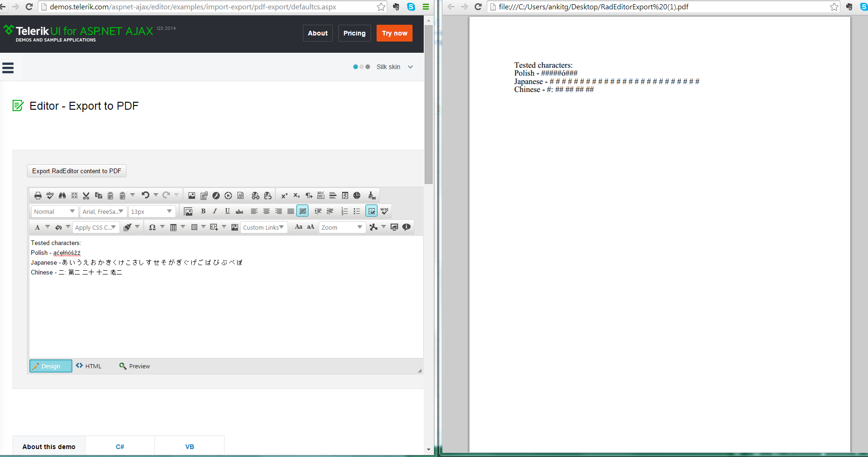This screenshot has width=868, height=457.
Task: Click the Copy icon in editor toolbar
Action: pos(98,196)
